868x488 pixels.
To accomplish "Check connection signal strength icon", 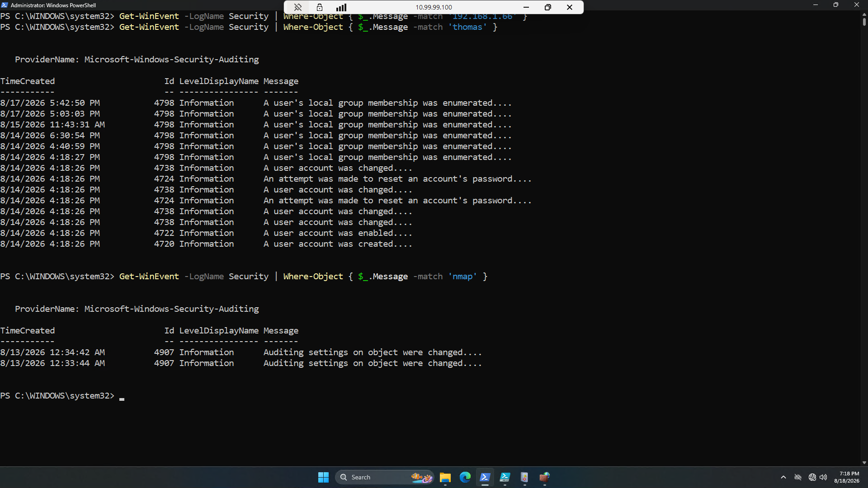I will pos(341,7).
